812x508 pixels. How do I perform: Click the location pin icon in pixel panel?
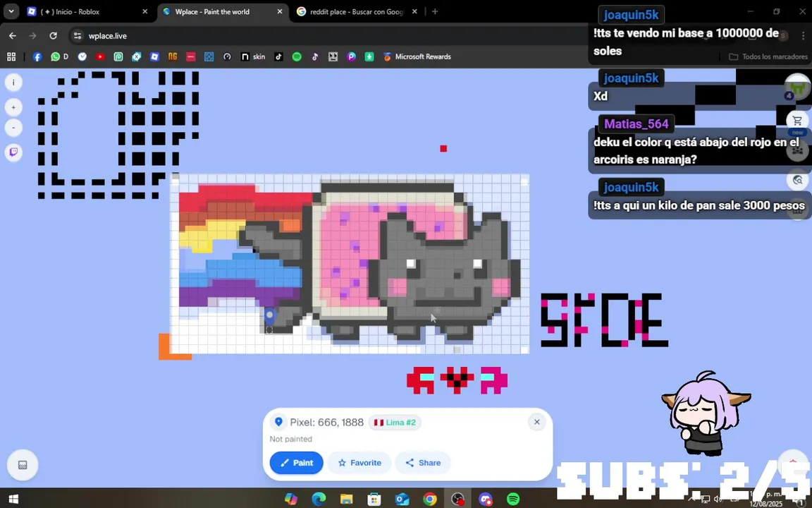pyautogui.click(x=278, y=422)
